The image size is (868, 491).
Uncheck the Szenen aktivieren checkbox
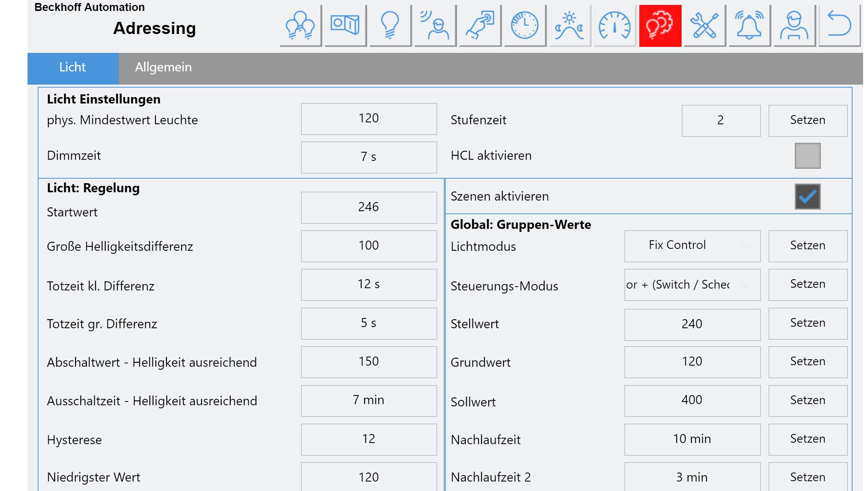pos(808,196)
